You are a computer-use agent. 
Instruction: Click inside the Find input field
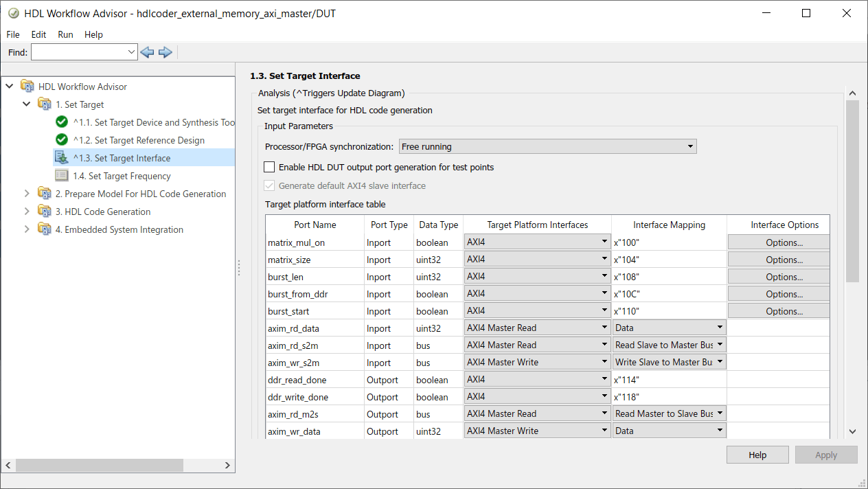point(79,52)
